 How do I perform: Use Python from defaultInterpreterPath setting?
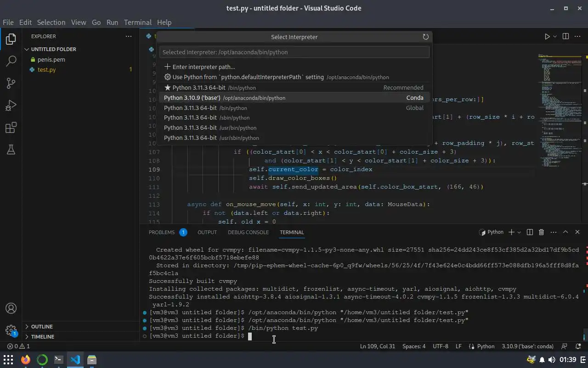click(294, 77)
